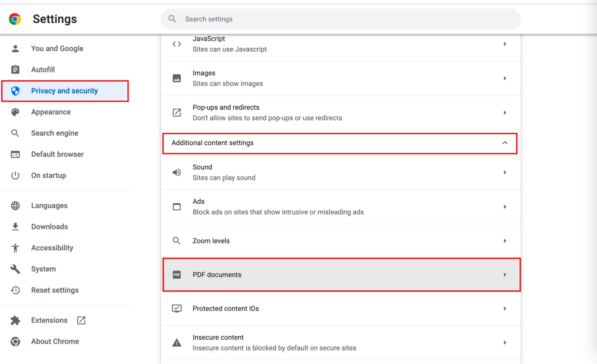
Task: Open About Chrome page
Action: point(55,341)
